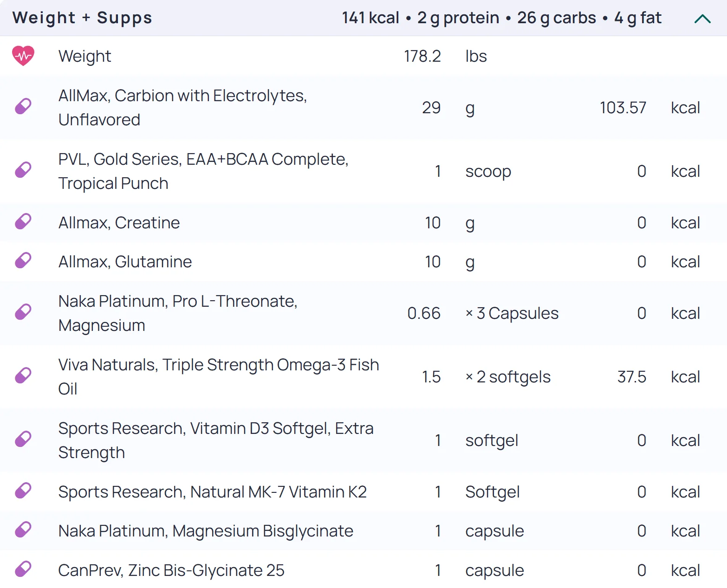Click the heart-rate icon next to Weight
Viewport: 727px width, 588px height.
23,56
